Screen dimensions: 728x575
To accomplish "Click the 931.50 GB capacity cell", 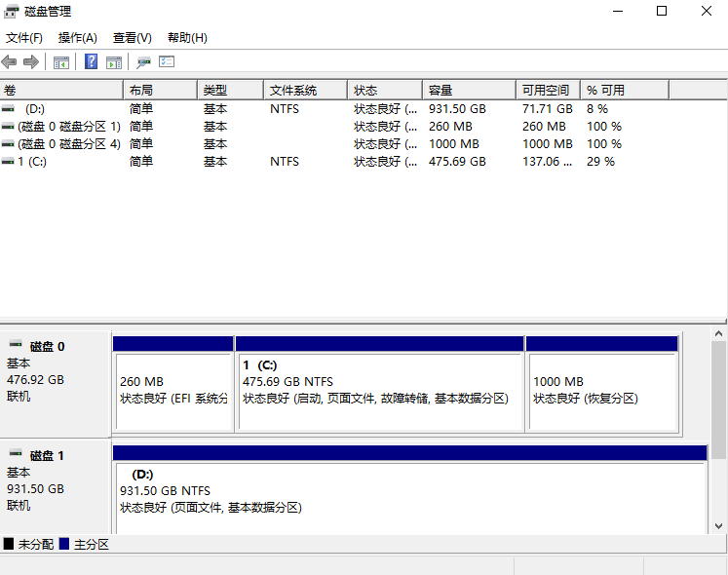I will click(x=457, y=109).
